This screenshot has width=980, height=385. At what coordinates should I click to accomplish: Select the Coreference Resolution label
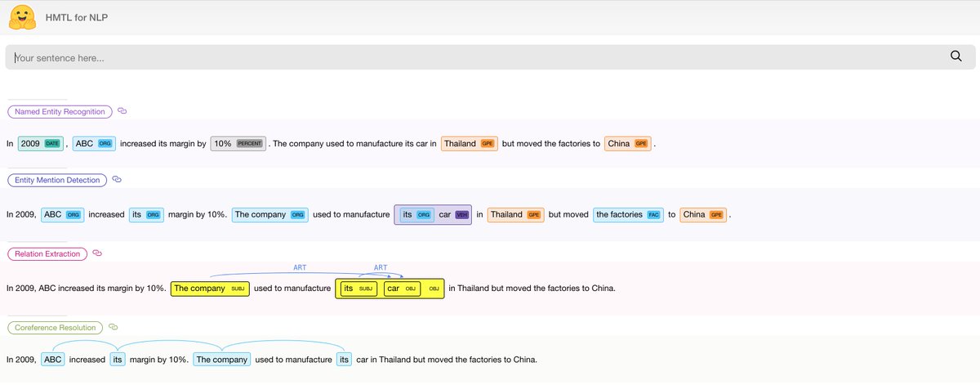[56, 328]
